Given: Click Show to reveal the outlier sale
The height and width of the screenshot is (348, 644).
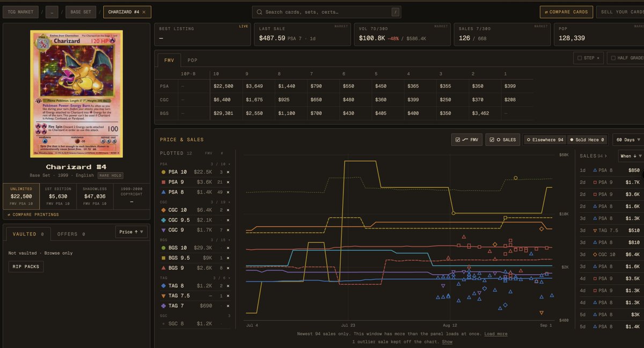Looking at the screenshot, I should coord(447,342).
